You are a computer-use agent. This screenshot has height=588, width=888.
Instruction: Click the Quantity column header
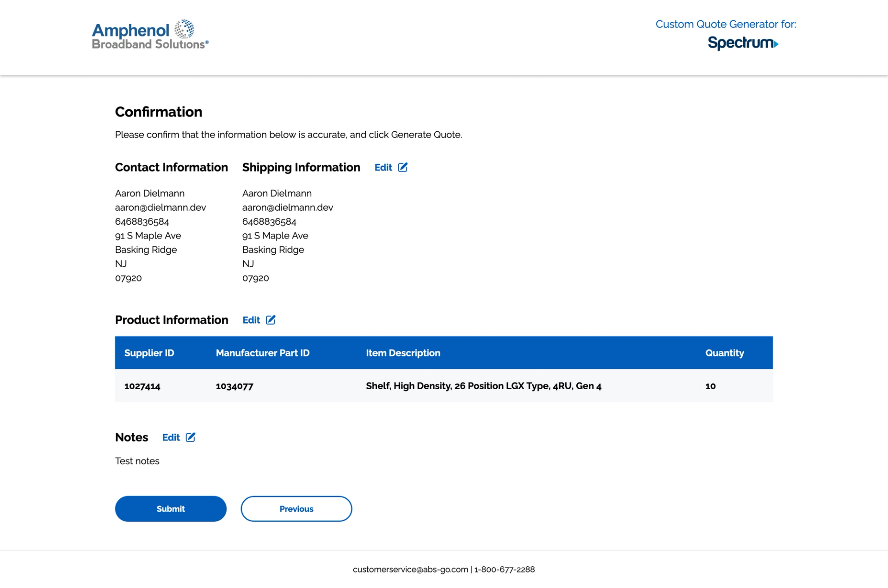point(724,353)
